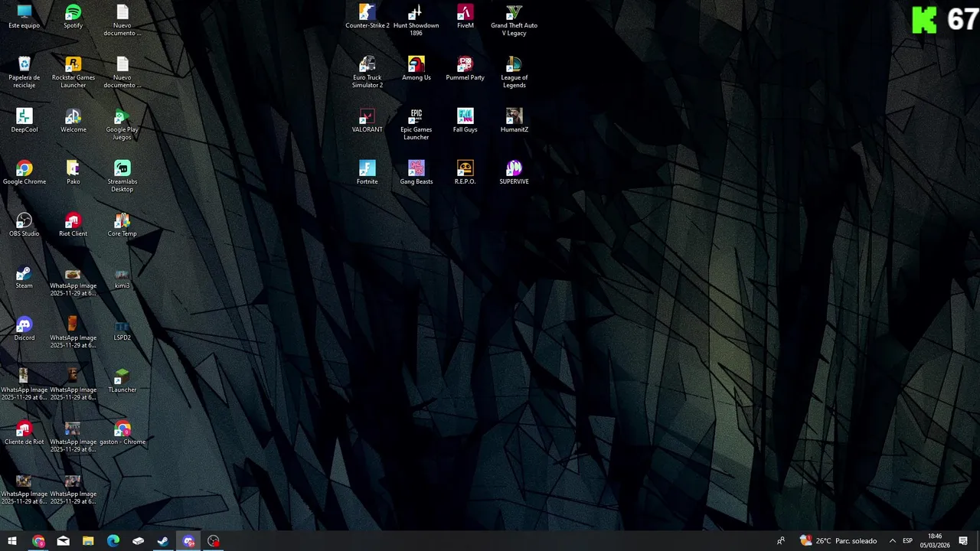Open the TLauncher shortcut
This screenshot has width=980, height=551.
[122, 381]
